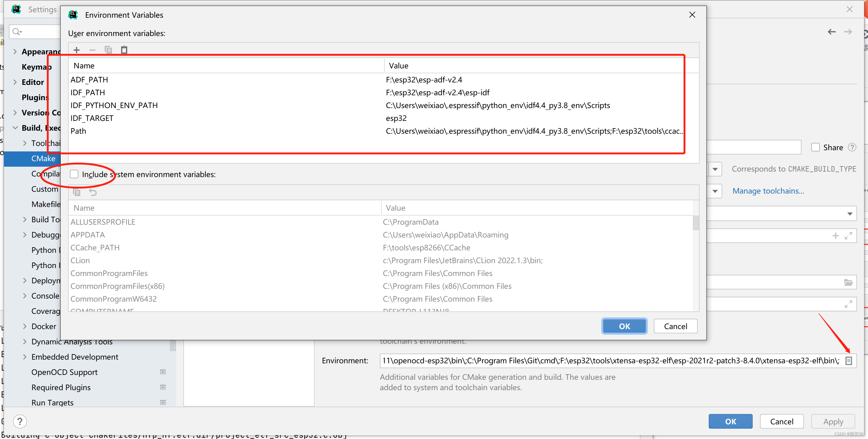
Task: Click the system variables list scrollbar
Action: tap(696, 223)
